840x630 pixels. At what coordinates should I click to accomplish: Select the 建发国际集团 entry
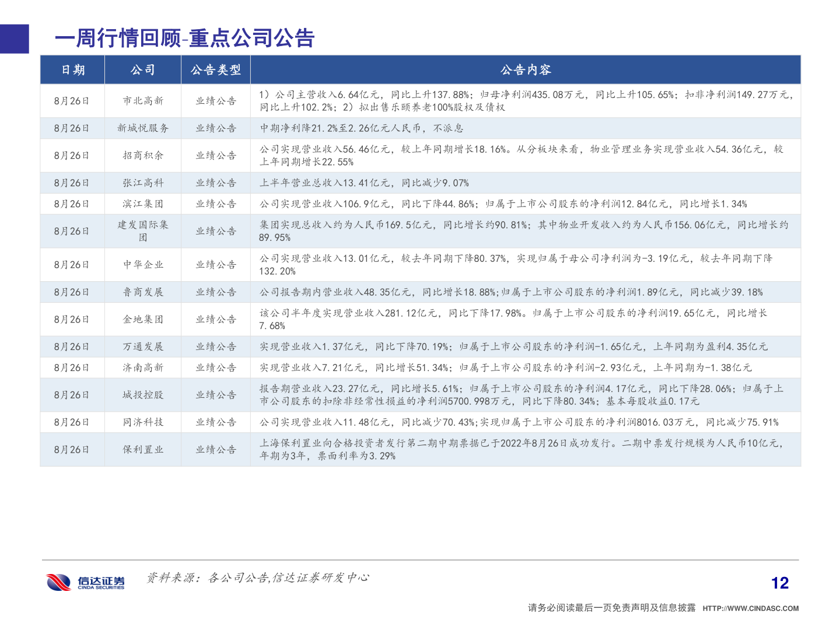(142, 230)
